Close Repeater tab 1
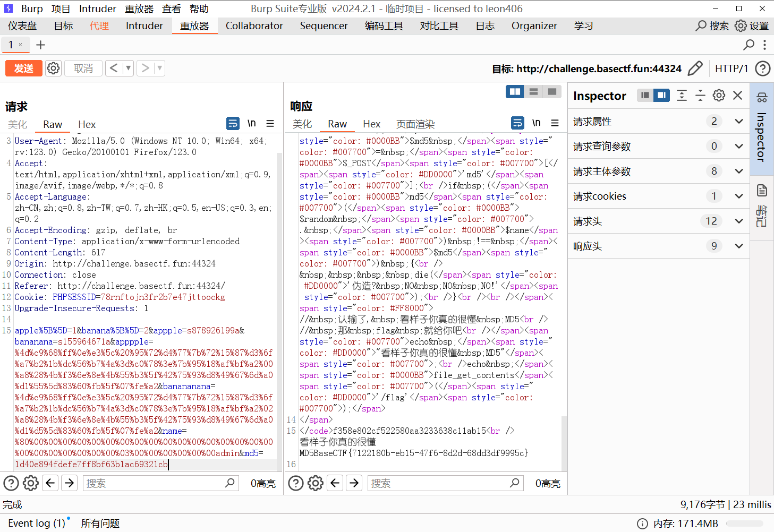Screen dimensions: 774x532 pos(21,45)
